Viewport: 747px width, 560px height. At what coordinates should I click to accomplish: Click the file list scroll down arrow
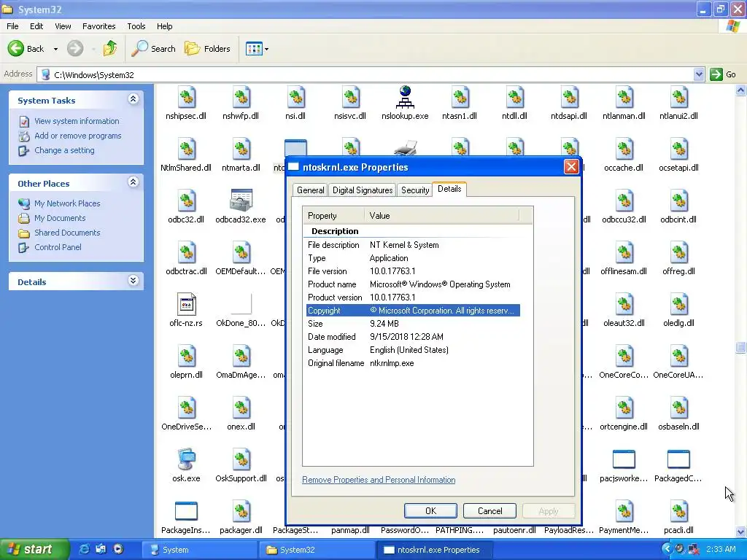(x=740, y=532)
